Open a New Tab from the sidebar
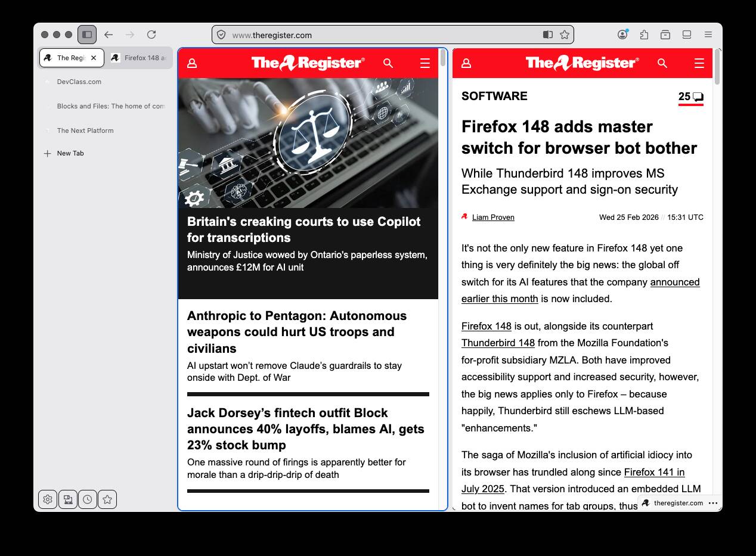This screenshot has width=756, height=556. pyautogui.click(x=70, y=153)
